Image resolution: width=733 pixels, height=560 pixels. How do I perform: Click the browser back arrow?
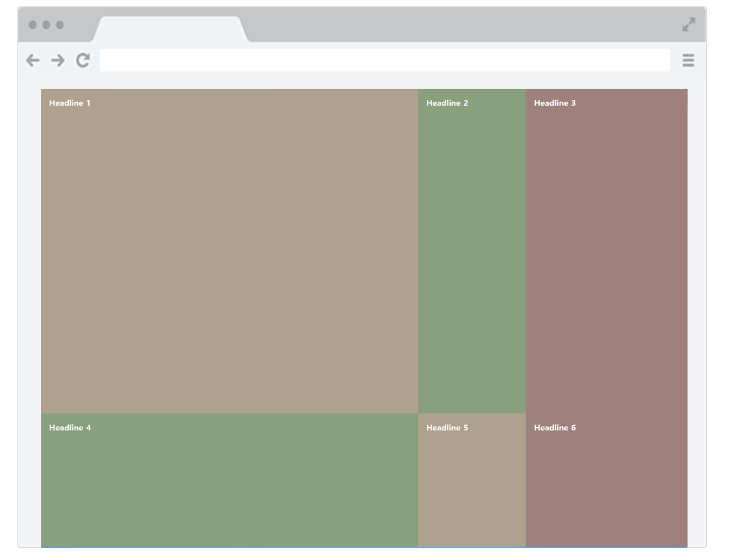32,60
